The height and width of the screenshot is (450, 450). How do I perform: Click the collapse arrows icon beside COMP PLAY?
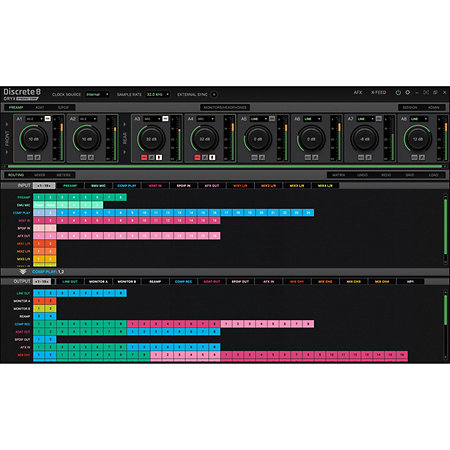coord(23,272)
